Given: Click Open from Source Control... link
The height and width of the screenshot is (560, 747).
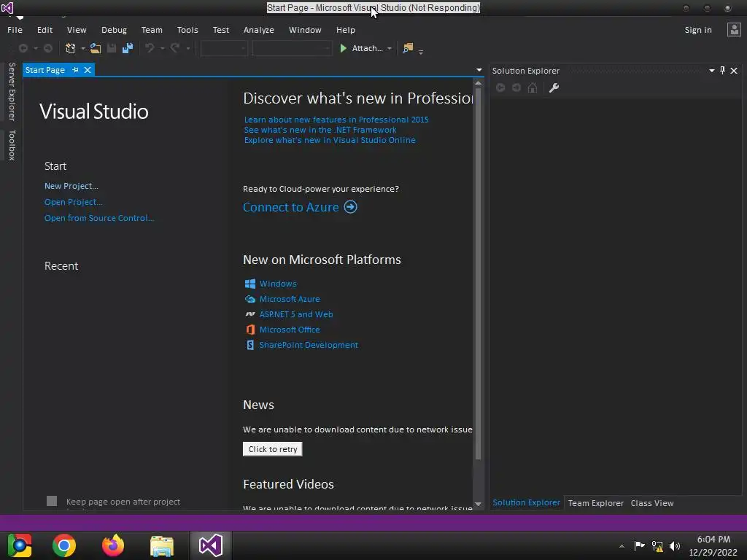Looking at the screenshot, I should [x=99, y=217].
